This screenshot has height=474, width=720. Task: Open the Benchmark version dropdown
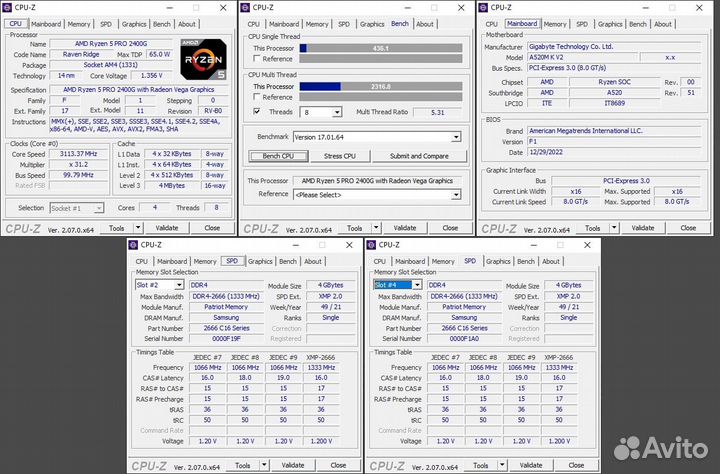[456, 137]
